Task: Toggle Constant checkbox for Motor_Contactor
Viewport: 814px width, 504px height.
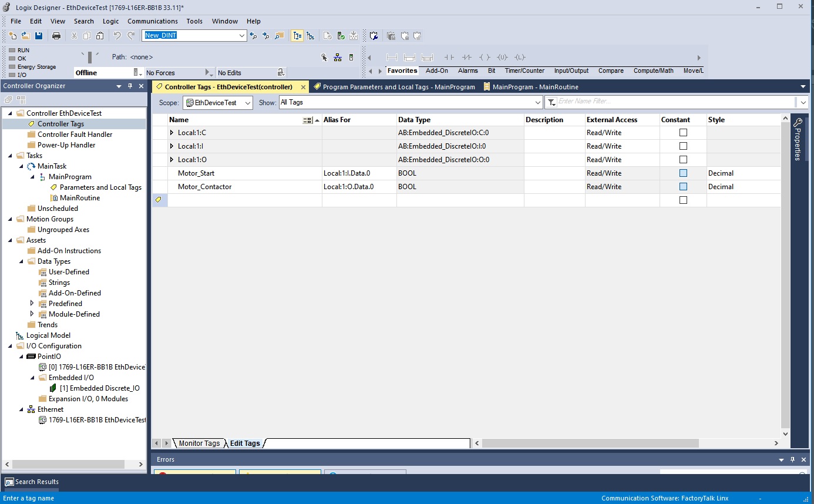Action: (x=683, y=187)
